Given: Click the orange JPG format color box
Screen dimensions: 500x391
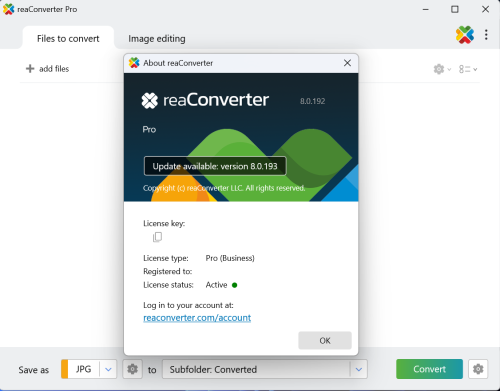Looking at the screenshot, I should (x=65, y=369).
